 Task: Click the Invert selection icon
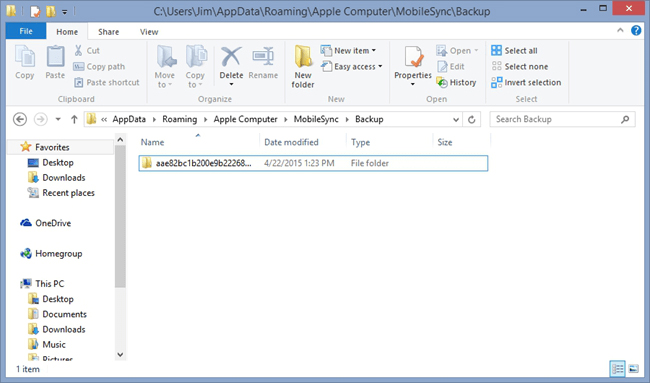pyautogui.click(x=496, y=82)
